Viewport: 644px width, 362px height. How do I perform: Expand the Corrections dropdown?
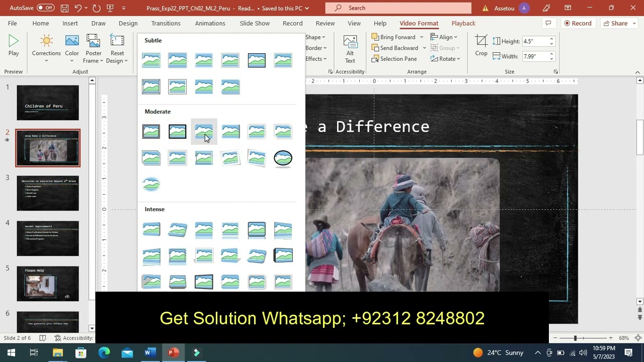pyautogui.click(x=46, y=61)
